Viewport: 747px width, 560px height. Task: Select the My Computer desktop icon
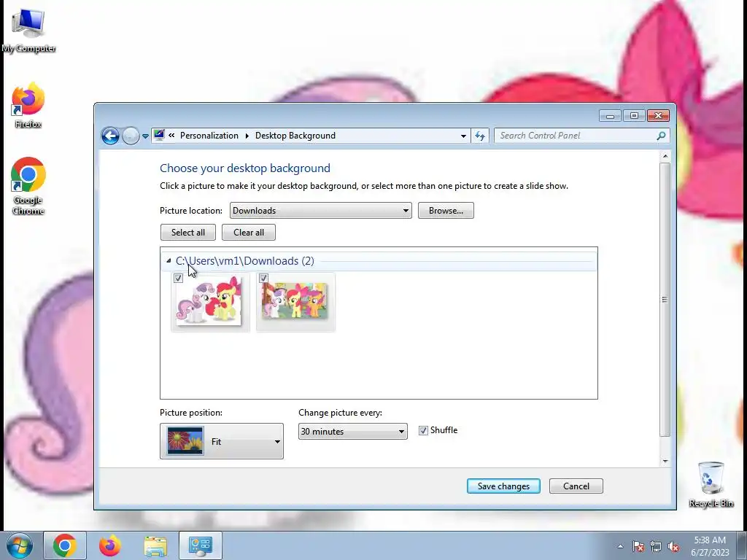click(x=28, y=31)
